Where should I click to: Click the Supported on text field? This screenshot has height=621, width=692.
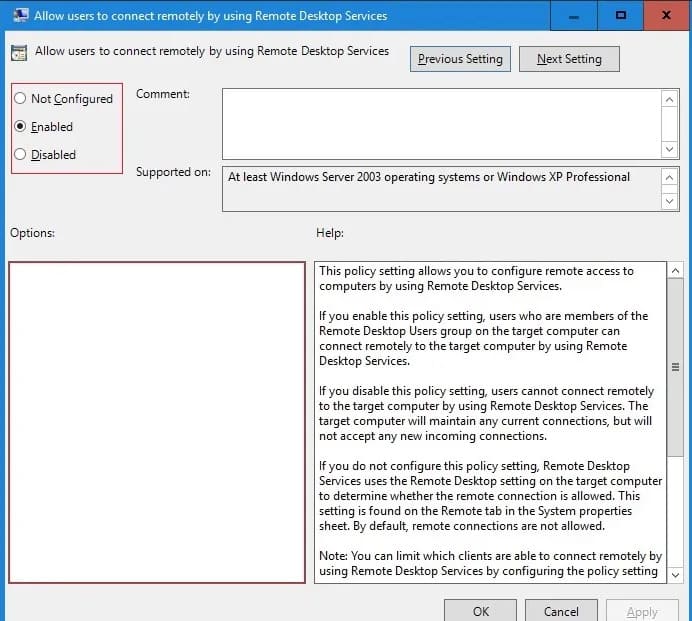coord(441,189)
